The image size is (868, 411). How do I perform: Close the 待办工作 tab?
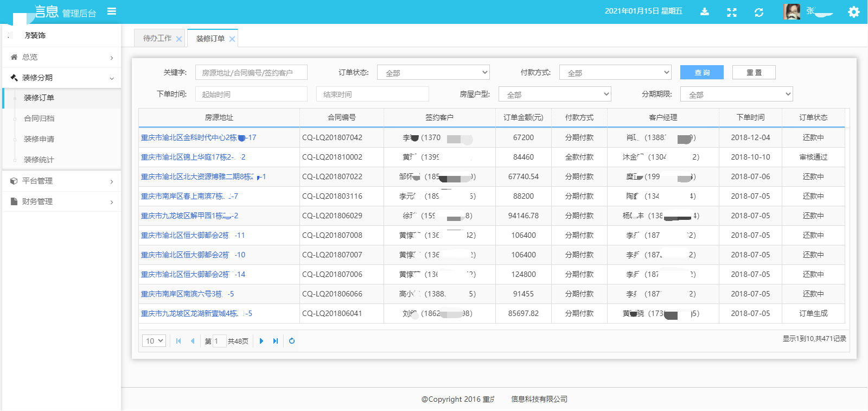pyautogui.click(x=179, y=39)
